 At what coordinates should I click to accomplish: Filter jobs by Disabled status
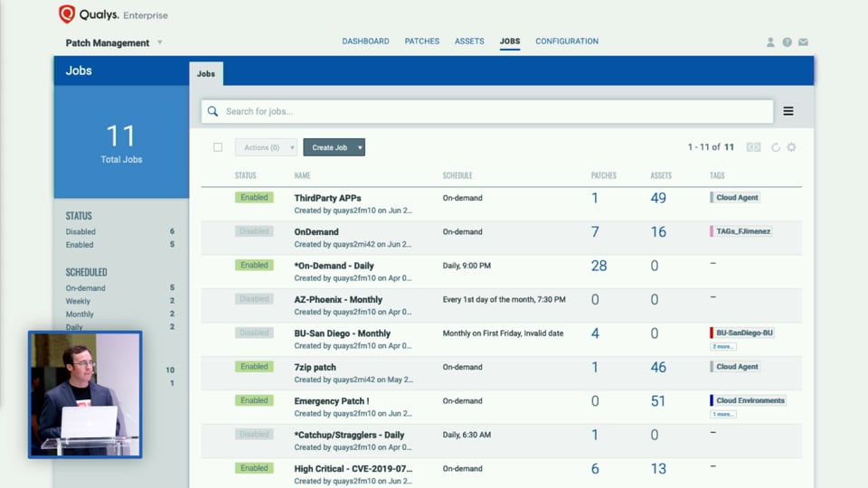tap(80, 231)
